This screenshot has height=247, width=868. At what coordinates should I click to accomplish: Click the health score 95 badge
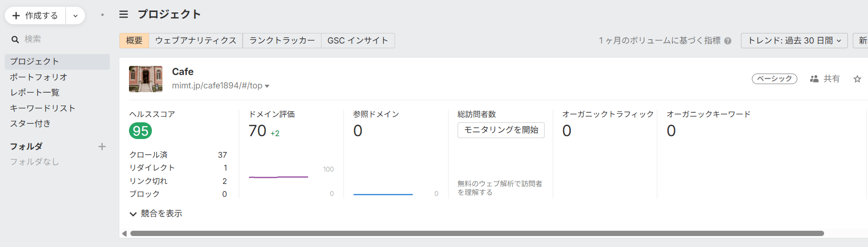[140, 131]
